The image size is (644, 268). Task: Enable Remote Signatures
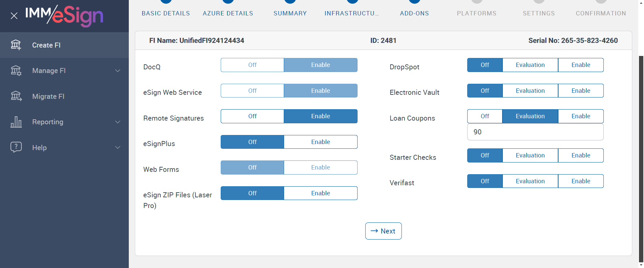[x=321, y=116]
